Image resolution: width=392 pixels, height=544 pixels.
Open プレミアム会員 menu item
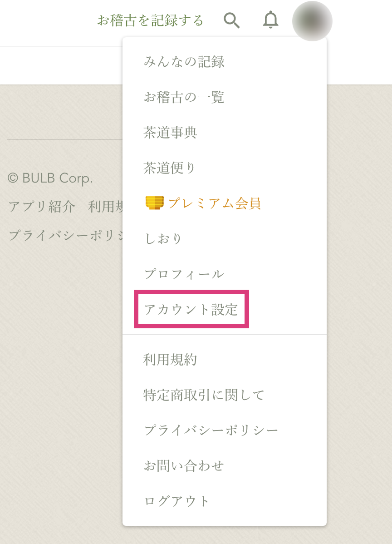click(214, 203)
